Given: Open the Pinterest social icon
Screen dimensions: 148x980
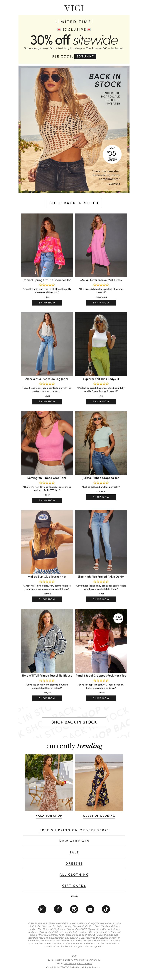Looking at the screenshot, I should [x=74, y=909].
